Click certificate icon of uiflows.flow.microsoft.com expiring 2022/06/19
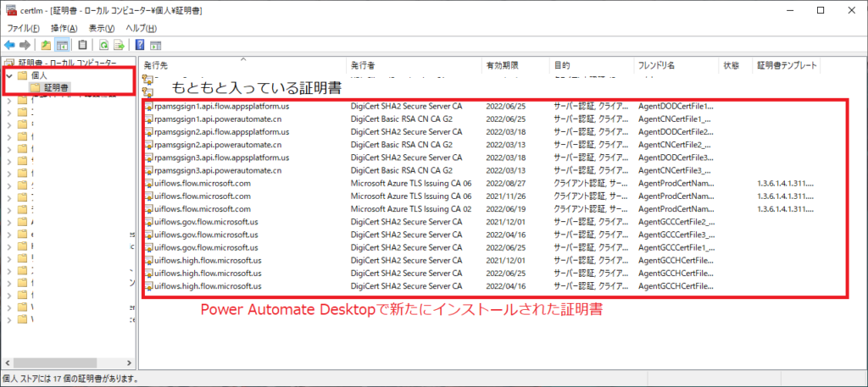This screenshot has height=387, width=868. click(x=148, y=209)
